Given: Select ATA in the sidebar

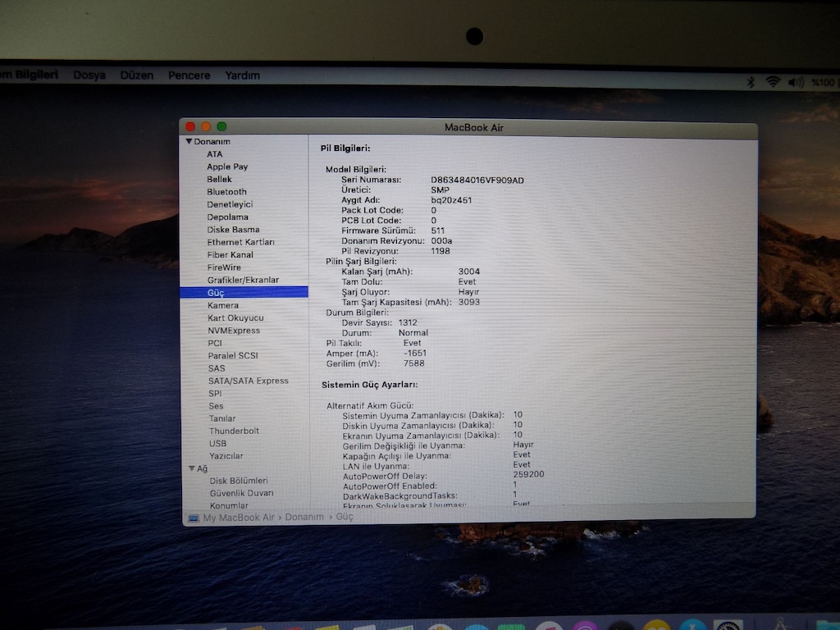Looking at the screenshot, I should tap(214, 154).
